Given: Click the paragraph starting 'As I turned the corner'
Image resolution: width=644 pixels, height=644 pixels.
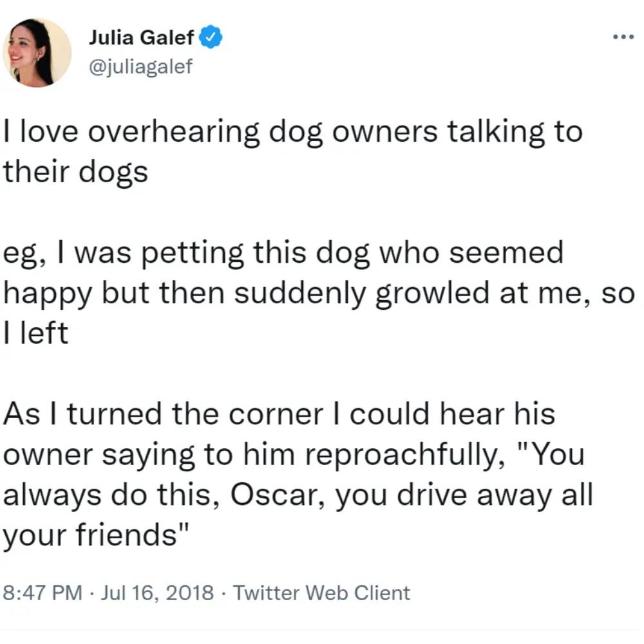Looking at the screenshot, I should [298, 475].
